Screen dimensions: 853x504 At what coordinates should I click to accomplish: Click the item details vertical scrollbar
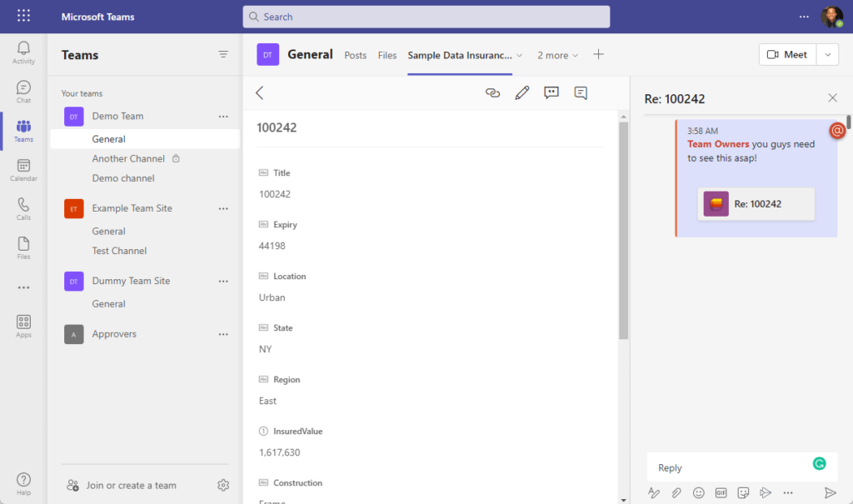click(x=623, y=230)
